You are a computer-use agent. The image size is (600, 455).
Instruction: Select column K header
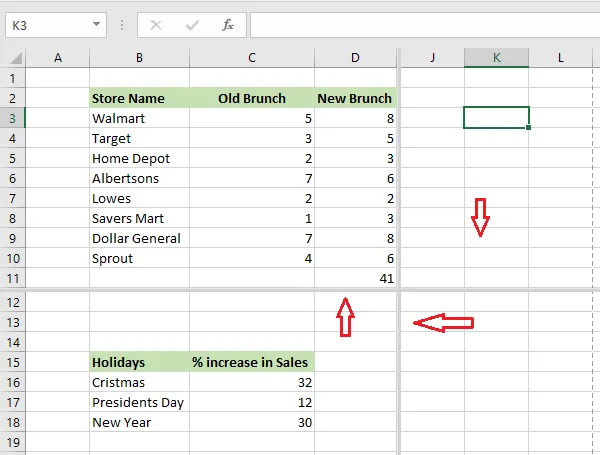click(x=497, y=58)
